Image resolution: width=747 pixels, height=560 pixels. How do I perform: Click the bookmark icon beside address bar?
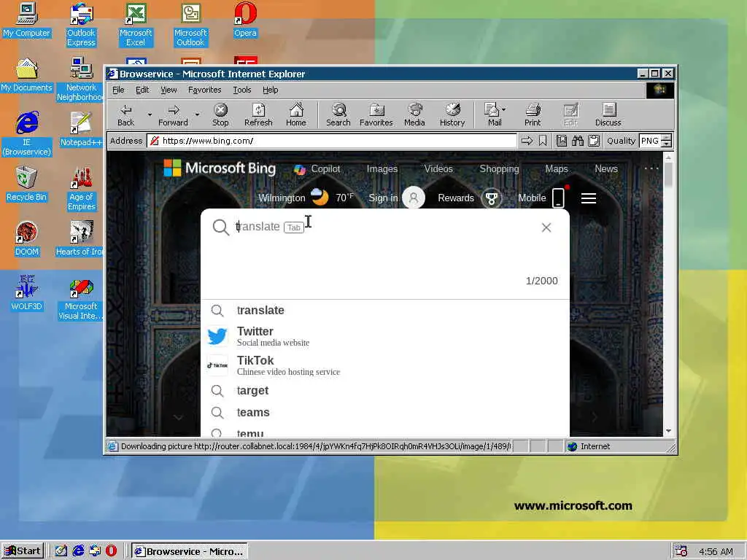click(x=543, y=141)
